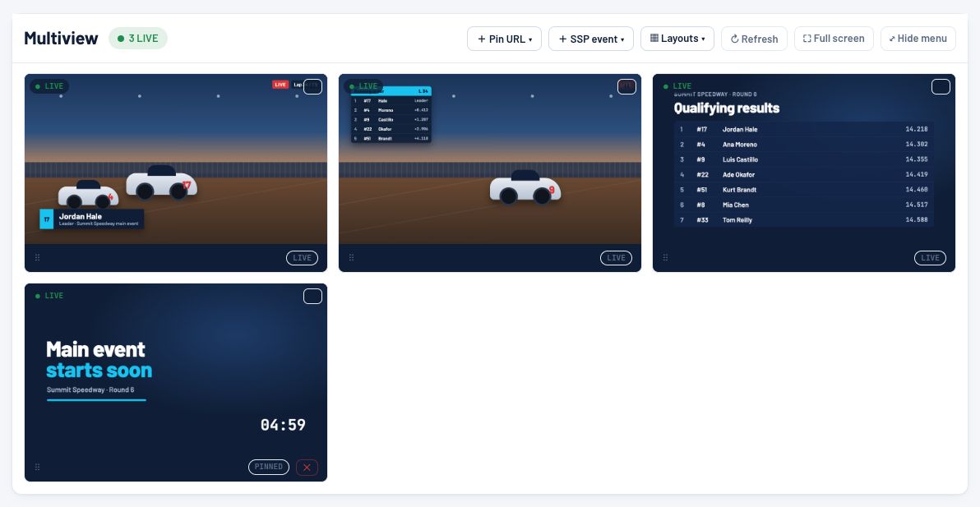The height and width of the screenshot is (507, 980).
Task: Click the Multiview heading
Action: (61, 38)
